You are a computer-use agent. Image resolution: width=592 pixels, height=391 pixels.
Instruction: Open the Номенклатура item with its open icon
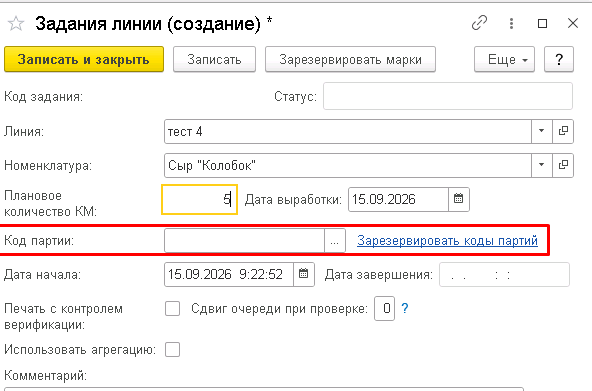[x=563, y=165]
